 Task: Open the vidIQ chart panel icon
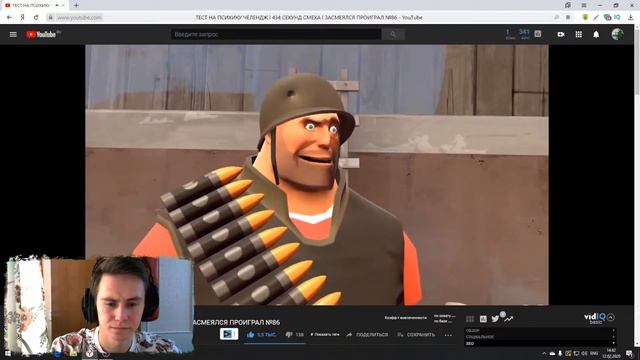[483, 319]
